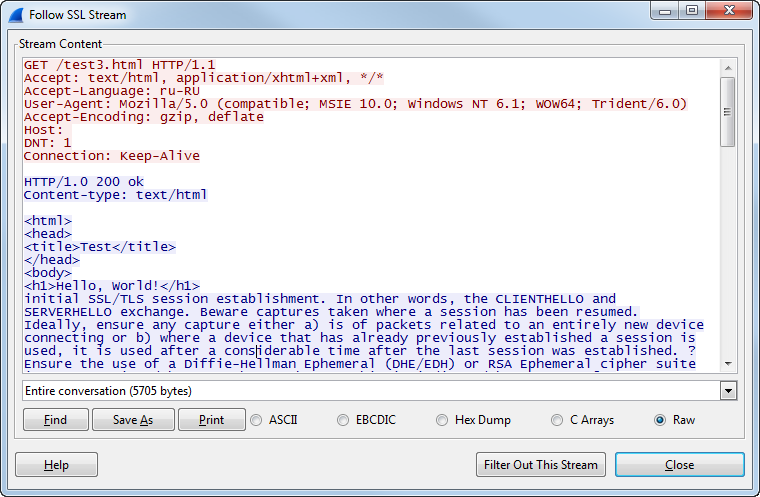Image resolution: width=760 pixels, height=497 pixels.
Task: Open Help for this dialog
Action: coord(56,465)
